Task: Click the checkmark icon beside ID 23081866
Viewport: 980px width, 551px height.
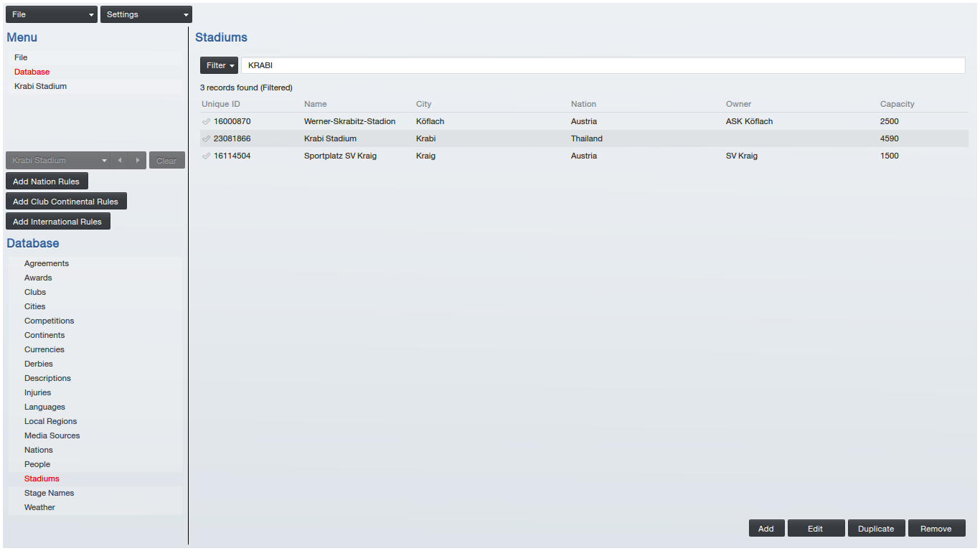Action: tap(207, 138)
